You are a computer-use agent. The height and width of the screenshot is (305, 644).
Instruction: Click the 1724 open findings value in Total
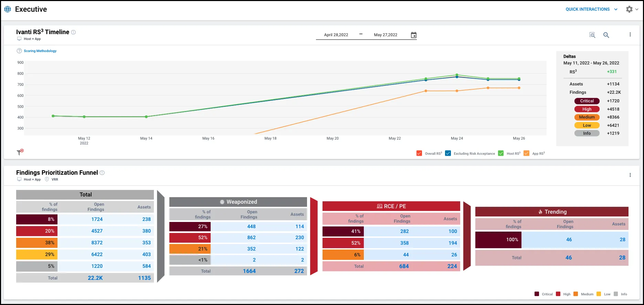[x=97, y=219]
